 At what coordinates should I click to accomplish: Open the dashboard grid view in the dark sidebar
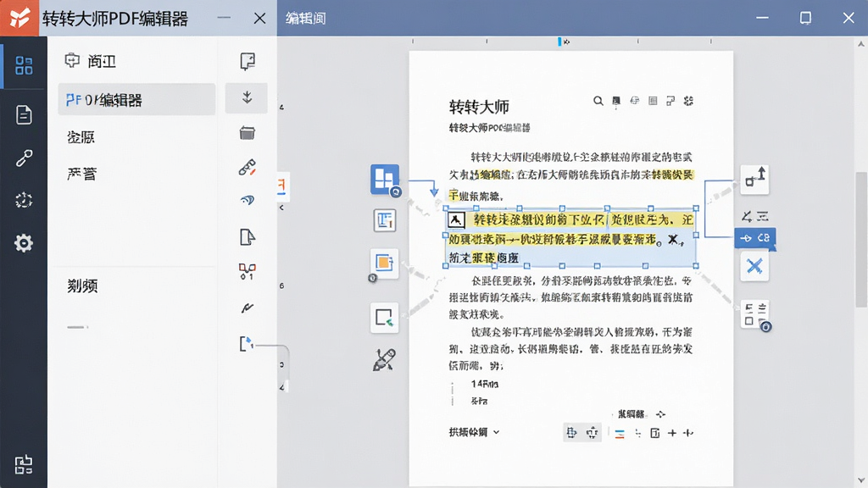(23, 65)
